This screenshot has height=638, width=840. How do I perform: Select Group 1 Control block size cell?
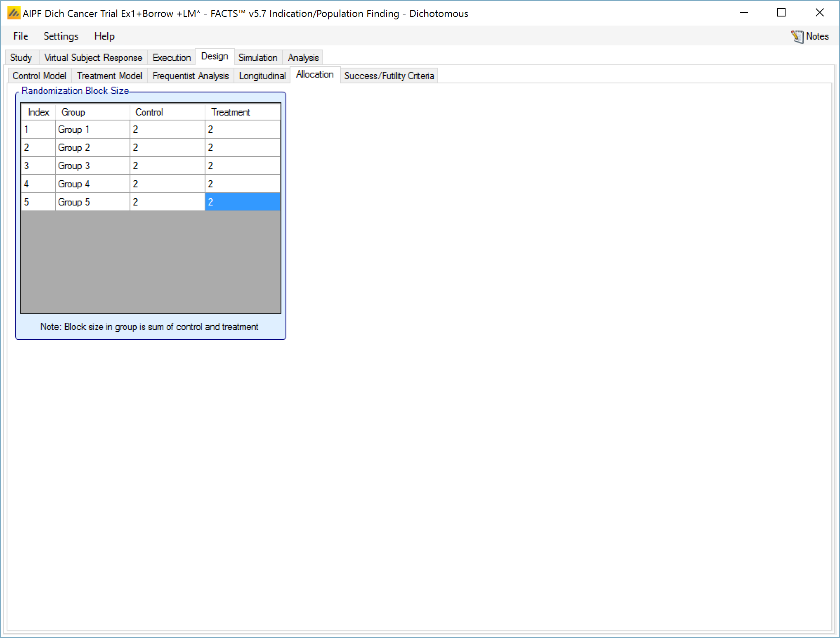(x=167, y=130)
